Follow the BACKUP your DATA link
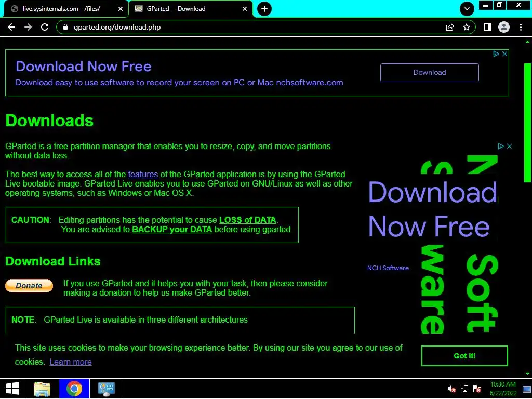Screen dimensions: 532x399 [x=172, y=229]
